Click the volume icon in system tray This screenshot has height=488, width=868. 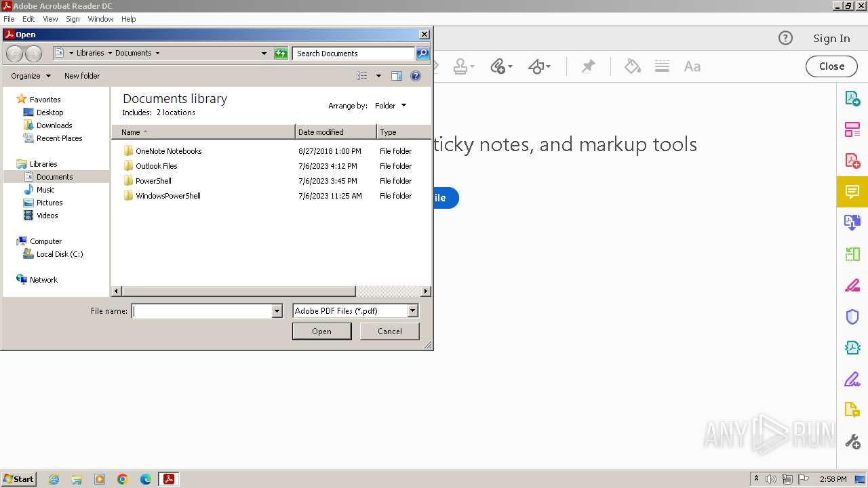tap(770, 479)
